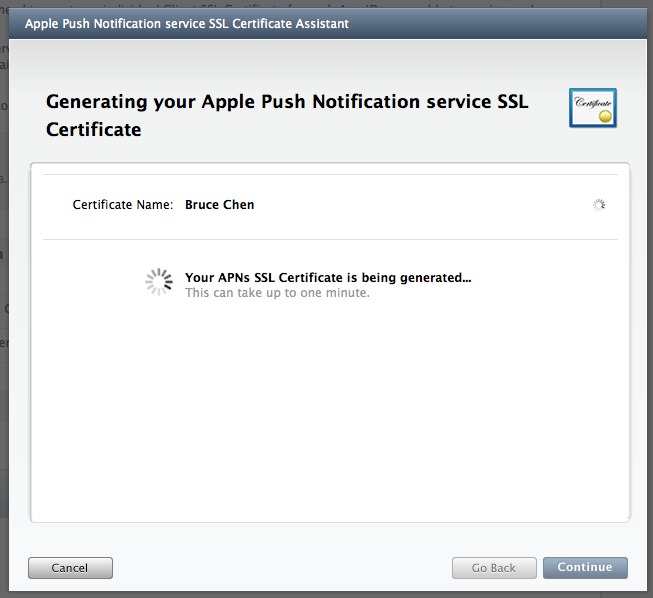Click "This can take up to one minute" text
Screen dimensions: 653x598
[277, 293]
